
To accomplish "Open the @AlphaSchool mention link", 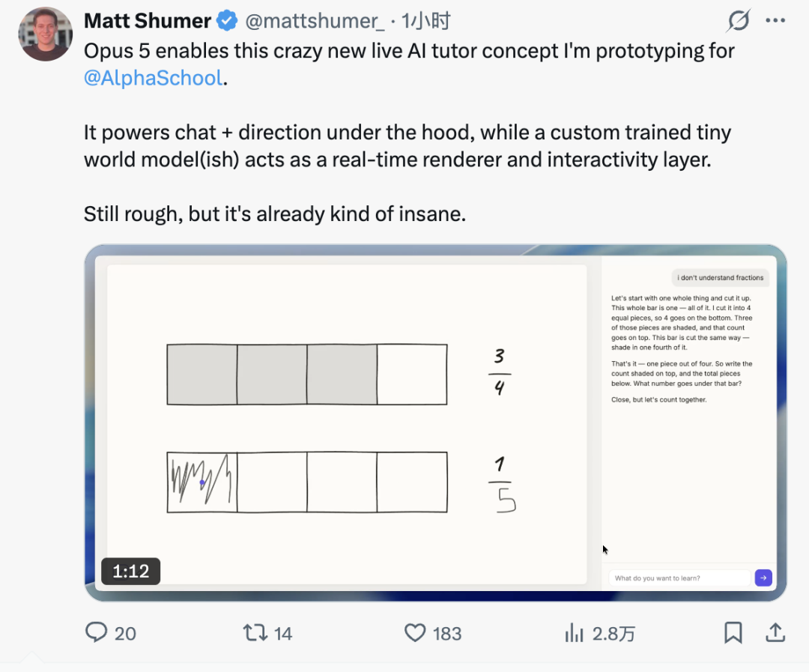I will [154, 78].
